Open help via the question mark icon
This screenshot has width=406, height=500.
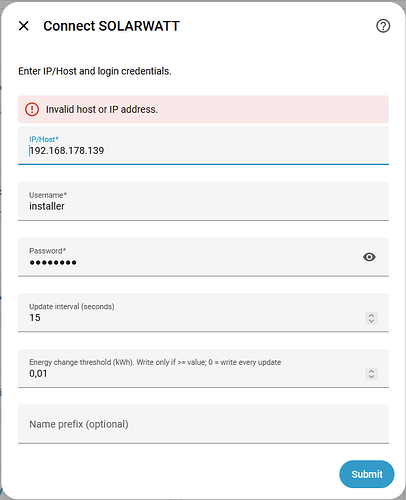[x=383, y=26]
